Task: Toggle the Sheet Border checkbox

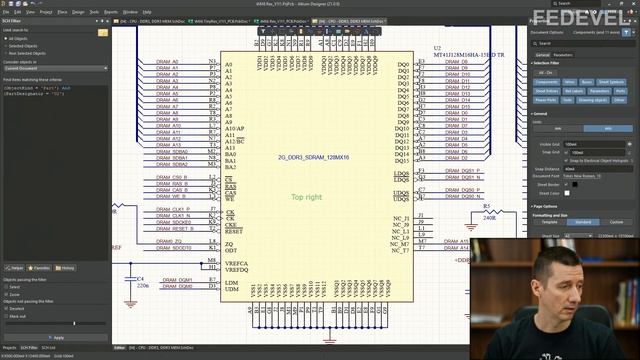Action: (x=566, y=184)
